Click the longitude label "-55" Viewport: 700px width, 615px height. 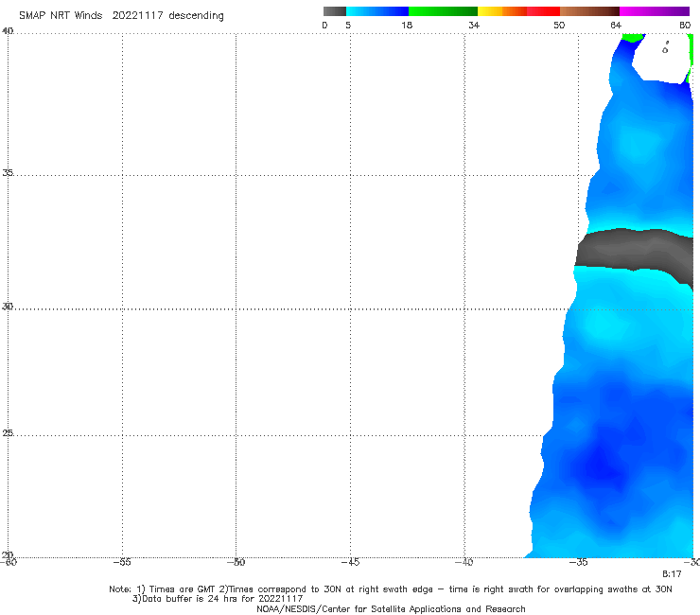click(122, 562)
